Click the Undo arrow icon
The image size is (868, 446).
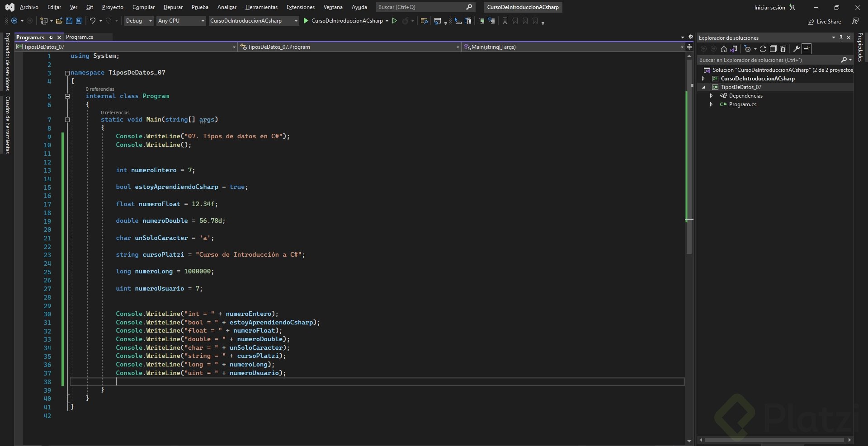pyautogui.click(x=92, y=21)
